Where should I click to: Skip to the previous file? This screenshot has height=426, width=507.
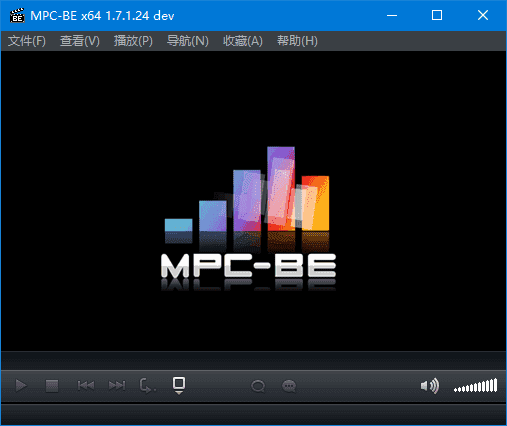pyautogui.click(x=86, y=386)
